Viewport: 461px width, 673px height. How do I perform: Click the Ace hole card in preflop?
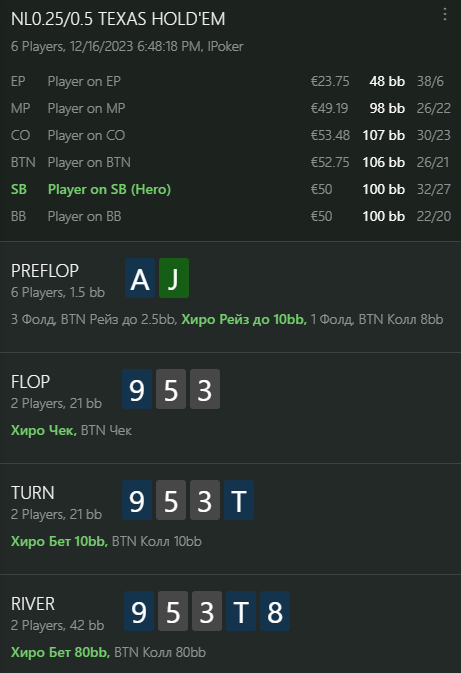coord(140,278)
